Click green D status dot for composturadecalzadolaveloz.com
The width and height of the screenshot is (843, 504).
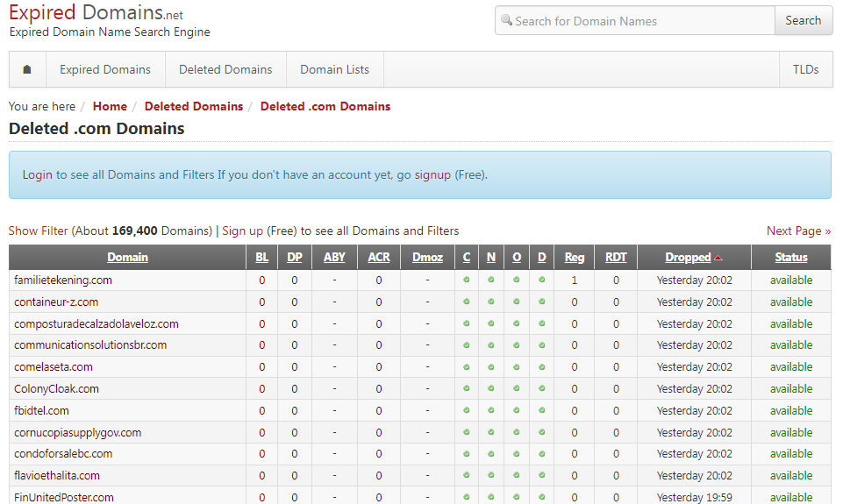(x=542, y=323)
